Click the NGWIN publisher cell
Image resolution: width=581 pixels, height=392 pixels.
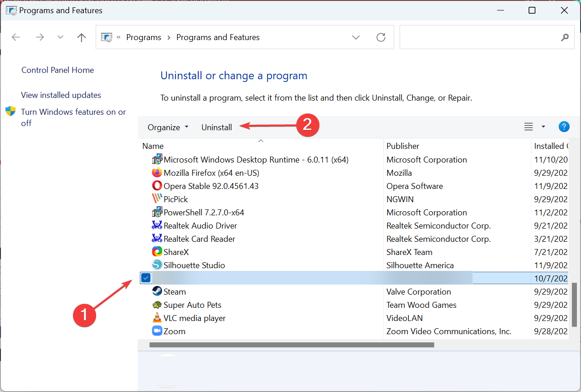coord(400,199)
